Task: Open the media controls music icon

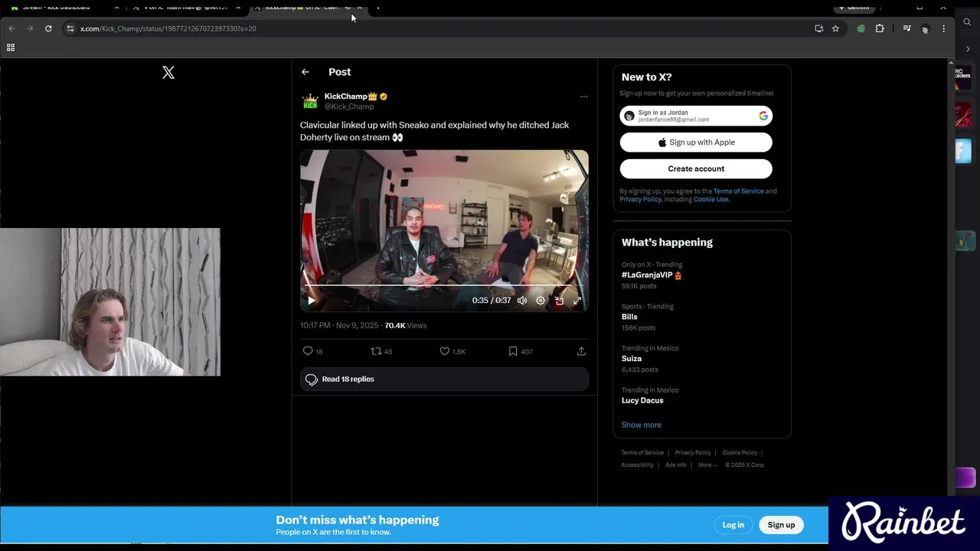Action: click(x=907, y=28)
